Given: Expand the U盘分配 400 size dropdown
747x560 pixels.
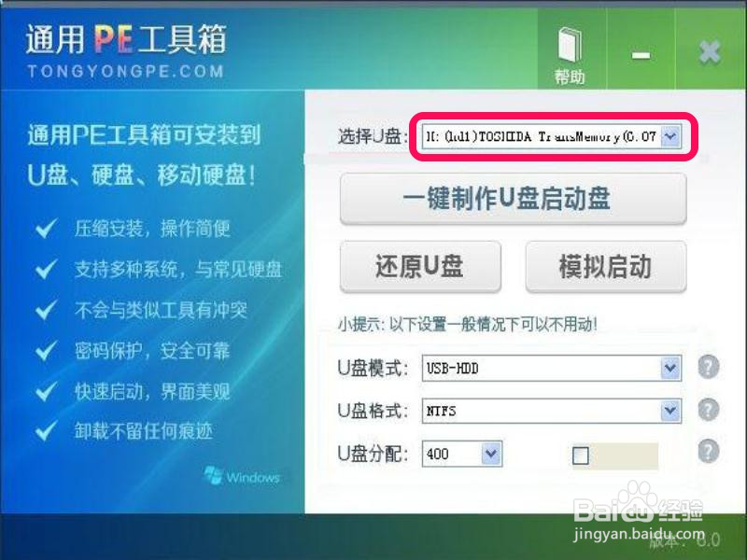Looking at the screenshot, I should tap(492, 454).
